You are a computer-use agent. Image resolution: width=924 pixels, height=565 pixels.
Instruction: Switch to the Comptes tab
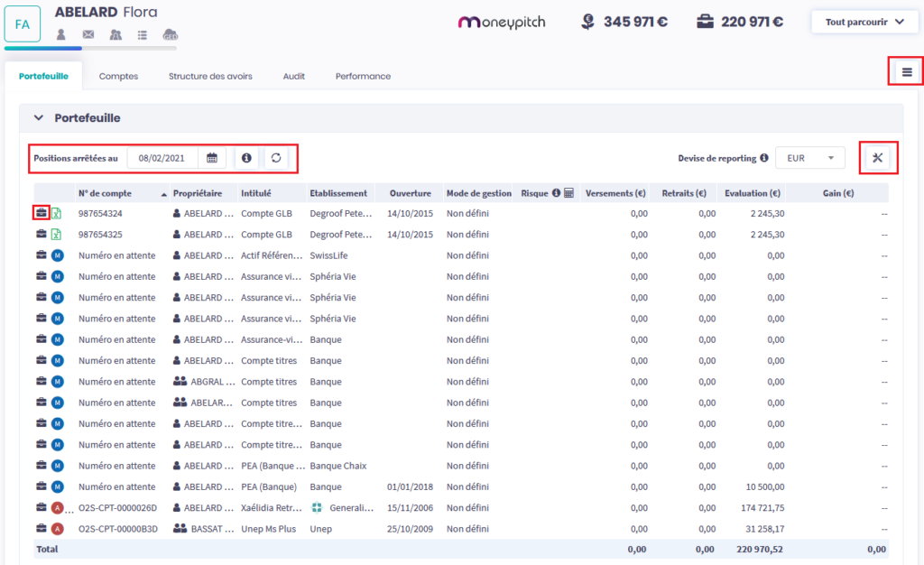[x=118, y=77]
